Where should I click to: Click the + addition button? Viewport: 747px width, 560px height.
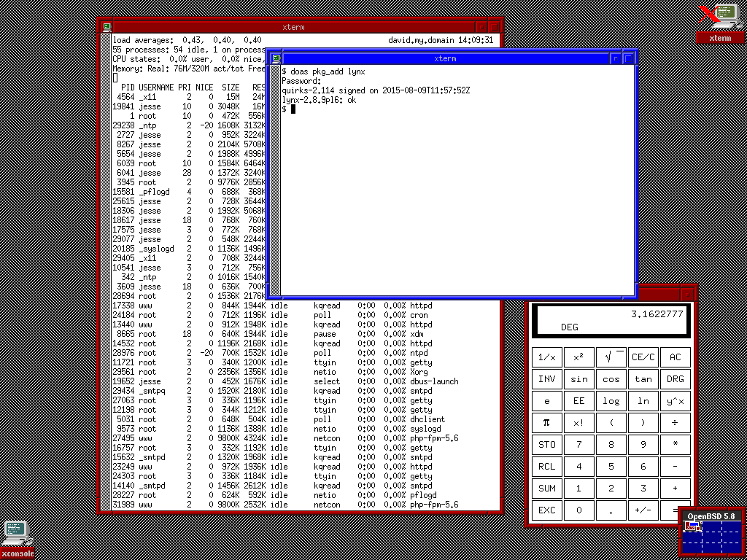[675, 489]
